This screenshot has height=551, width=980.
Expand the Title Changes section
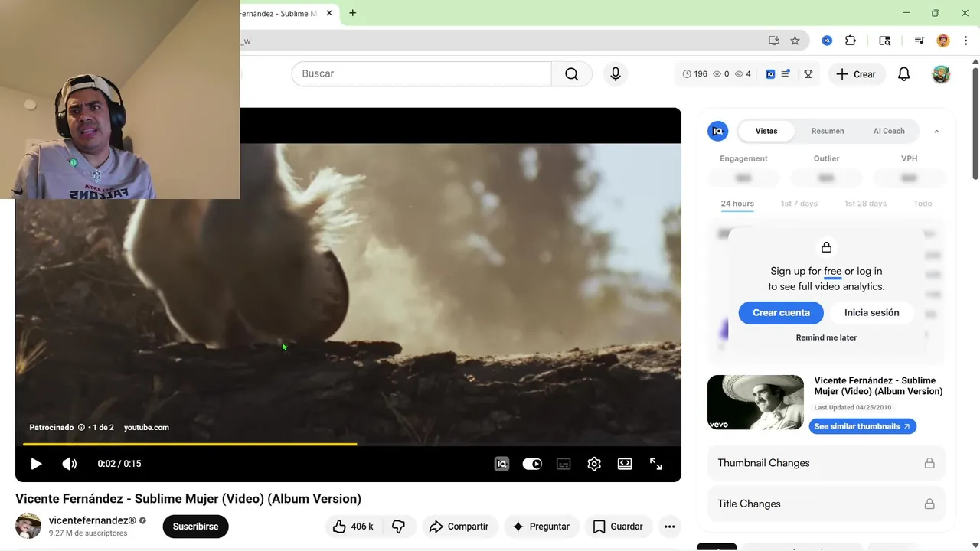826,504
